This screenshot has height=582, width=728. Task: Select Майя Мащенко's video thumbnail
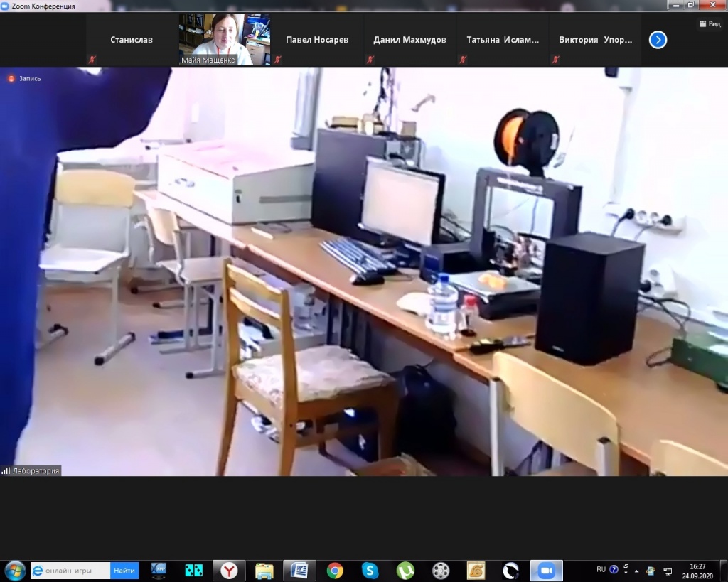pyautogui.click(x=225, y=40)
